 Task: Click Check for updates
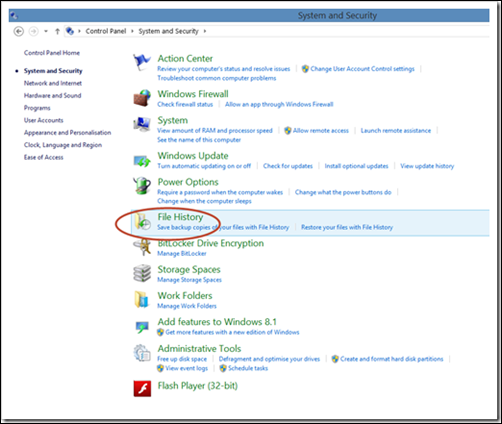[288, 166]
